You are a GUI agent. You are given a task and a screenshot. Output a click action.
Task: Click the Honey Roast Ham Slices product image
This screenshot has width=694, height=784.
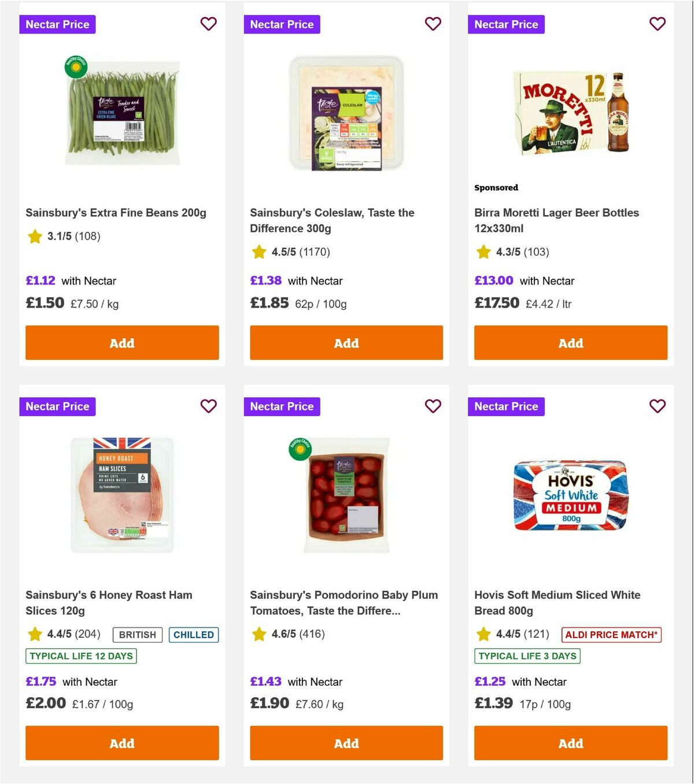122,495
